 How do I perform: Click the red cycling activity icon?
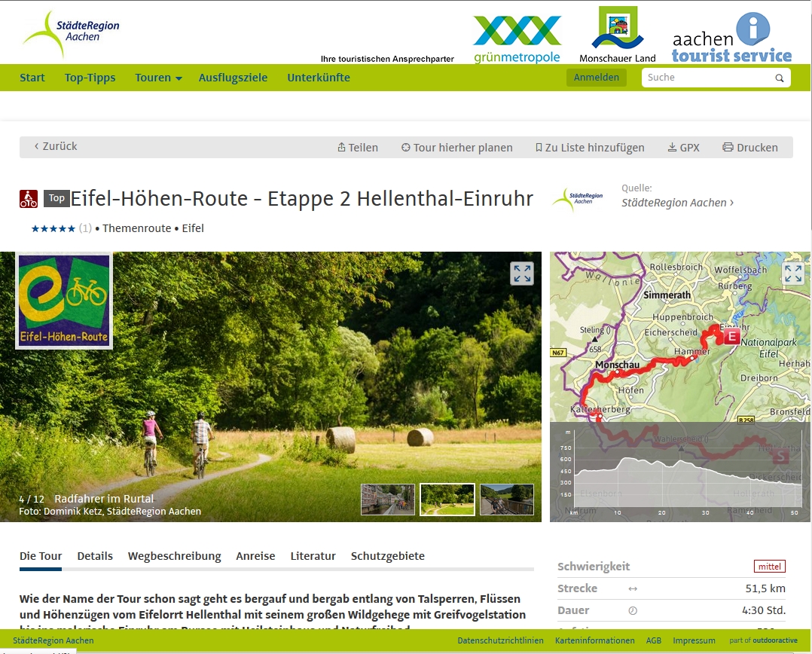click(x=29, y=199)
